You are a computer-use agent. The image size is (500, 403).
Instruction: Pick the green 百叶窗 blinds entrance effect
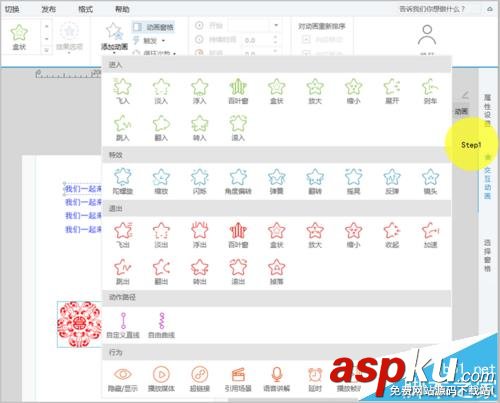[x=238, y=91]
